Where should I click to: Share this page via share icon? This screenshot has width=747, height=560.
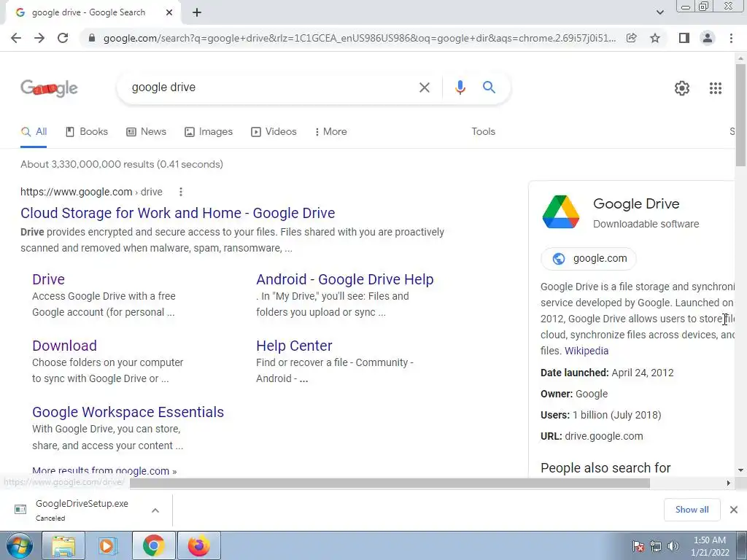631,38
